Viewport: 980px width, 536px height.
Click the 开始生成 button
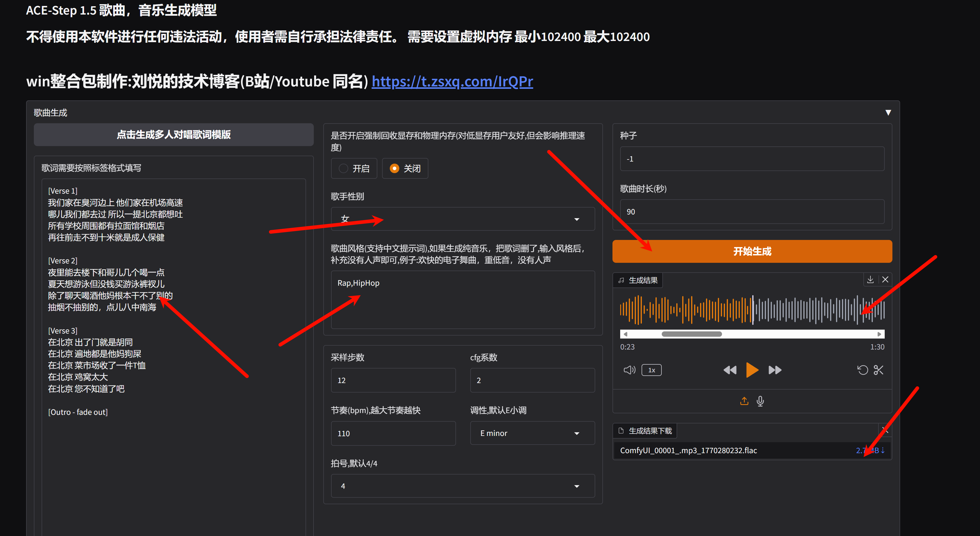point(752,251)
